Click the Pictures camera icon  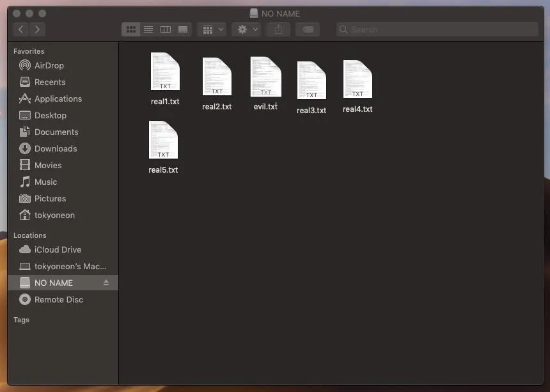tap(25, 198)
